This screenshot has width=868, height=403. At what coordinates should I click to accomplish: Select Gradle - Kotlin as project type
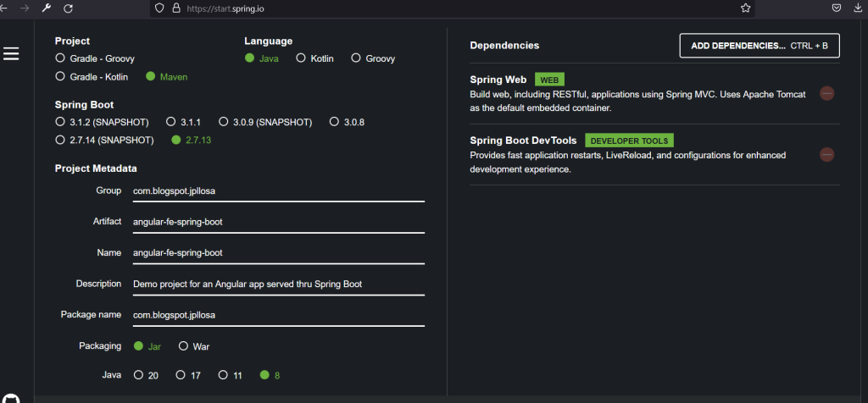pyautogui.click(x=59, y=76)
